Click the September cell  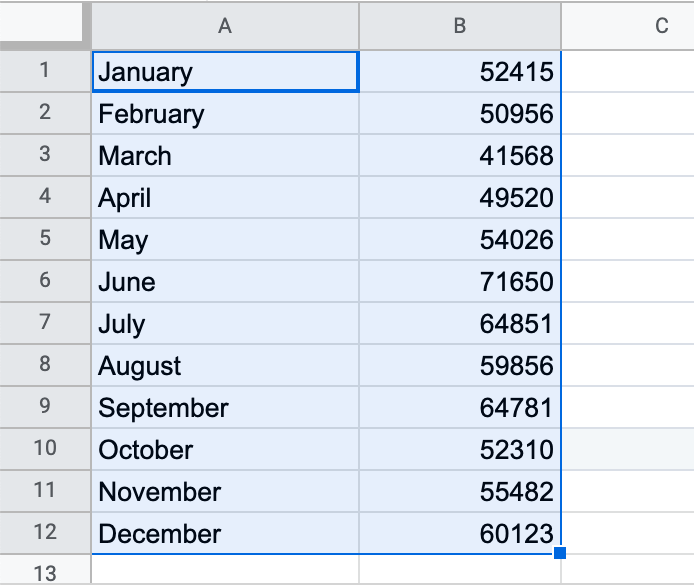coord(225,408)
